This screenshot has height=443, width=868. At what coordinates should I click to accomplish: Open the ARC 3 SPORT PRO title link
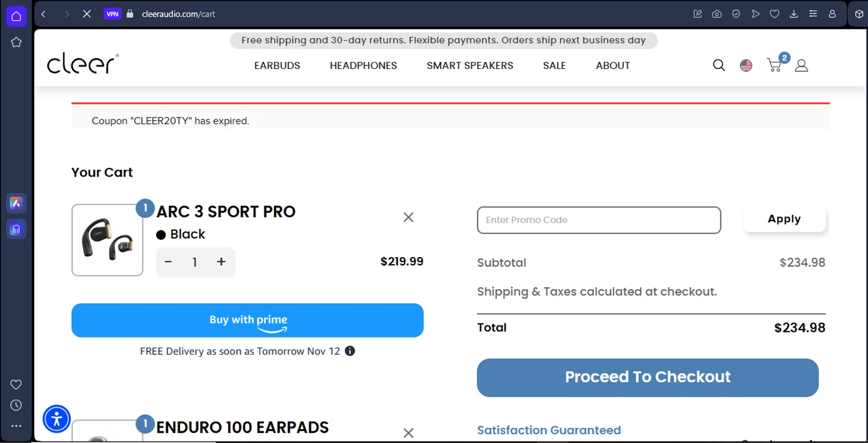click(x=226, y=211)
